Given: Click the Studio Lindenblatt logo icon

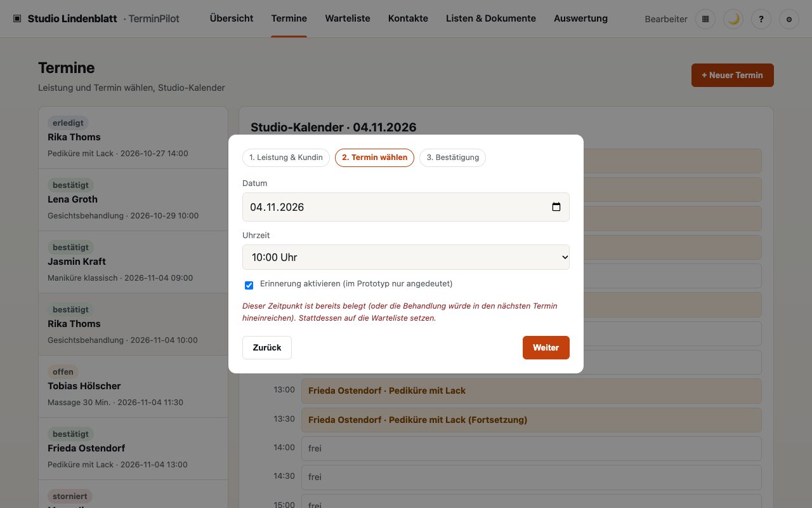Looking at the screenshot, I should point(17,19).
